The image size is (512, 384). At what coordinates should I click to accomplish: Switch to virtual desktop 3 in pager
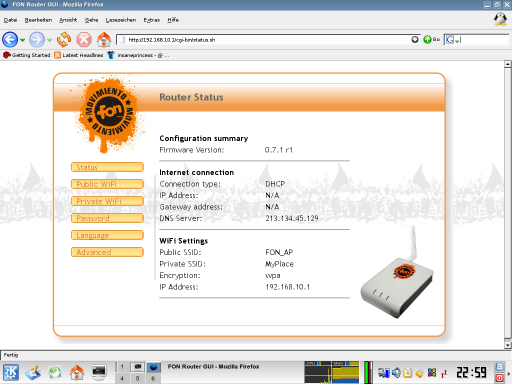click(x=153, y=367)
